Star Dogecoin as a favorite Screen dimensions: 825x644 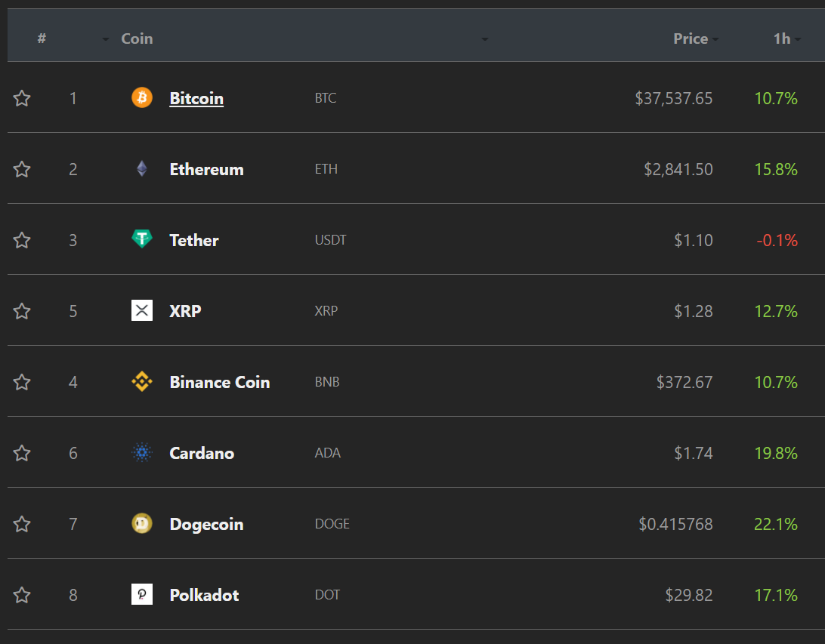tap(22, 524)
